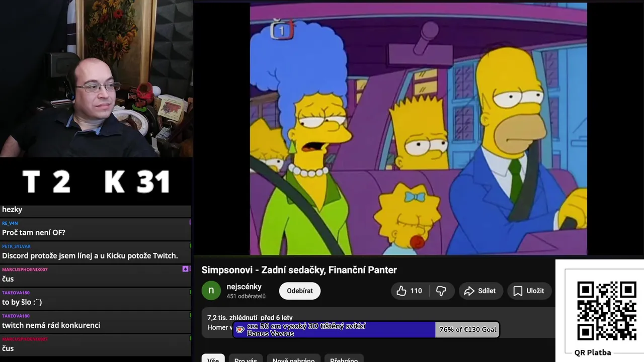Viewport: 644px width, 362px height.
Task: Dislike the video with thumbs-down icon
Action: tap(441, 291)
